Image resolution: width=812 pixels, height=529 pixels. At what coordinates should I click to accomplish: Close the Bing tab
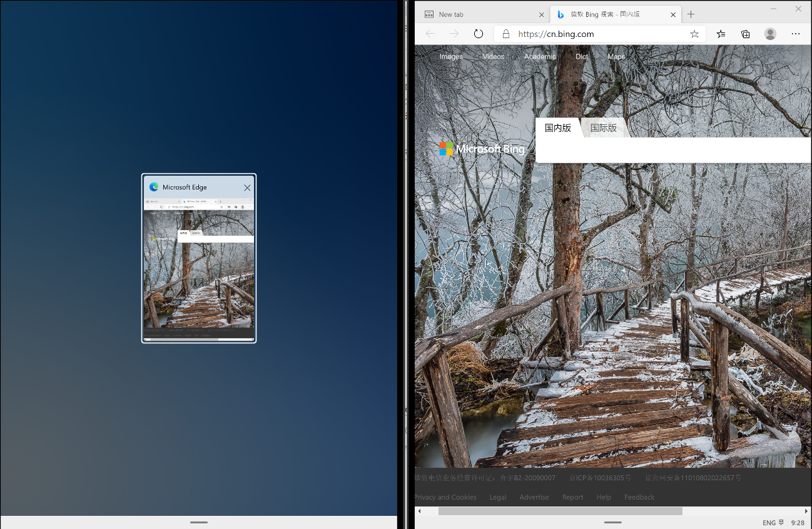point(672,14)
